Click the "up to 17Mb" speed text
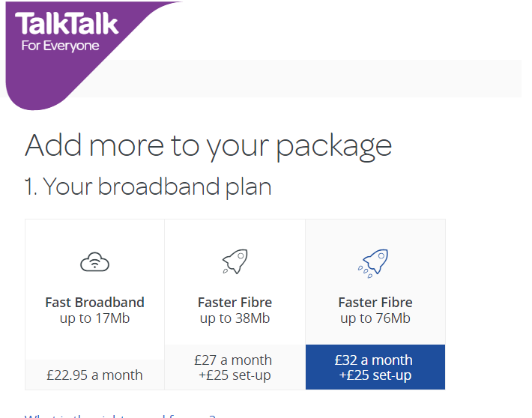532x418 pixels. click(94, 318)
